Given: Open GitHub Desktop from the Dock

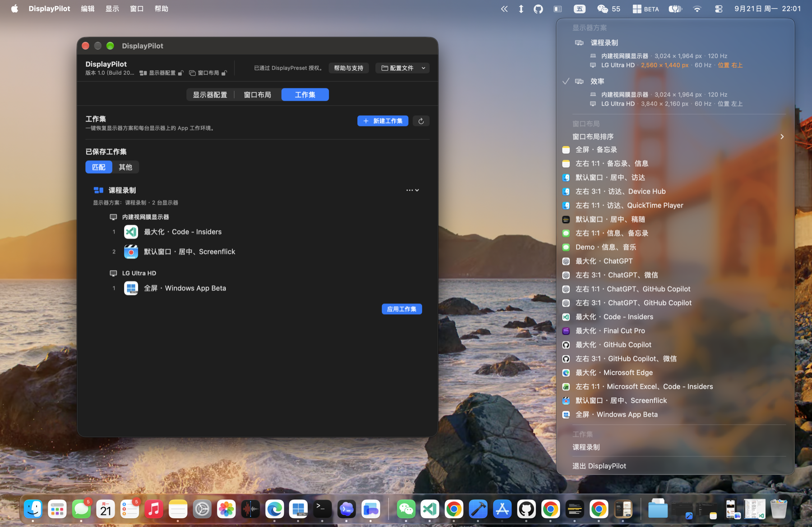Looking at the screenshot, I should (526, 509).
